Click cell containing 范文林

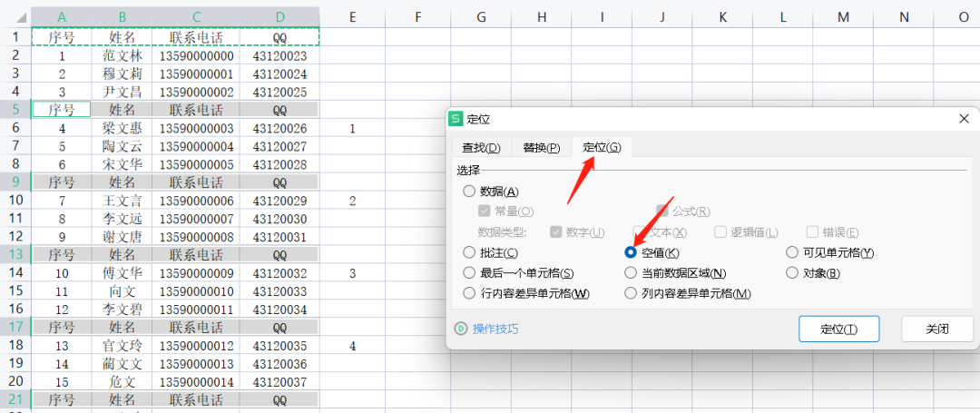click(x=122, y=55)
